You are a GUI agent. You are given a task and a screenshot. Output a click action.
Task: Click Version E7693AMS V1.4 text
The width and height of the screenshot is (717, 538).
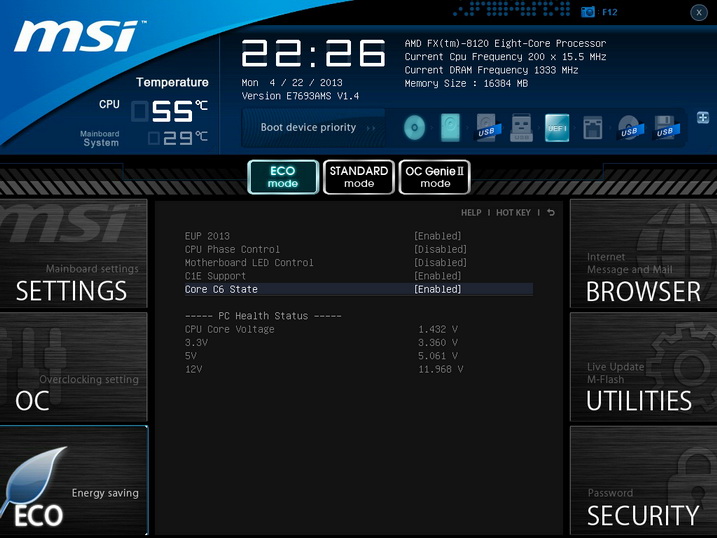[x=300, y=96]
